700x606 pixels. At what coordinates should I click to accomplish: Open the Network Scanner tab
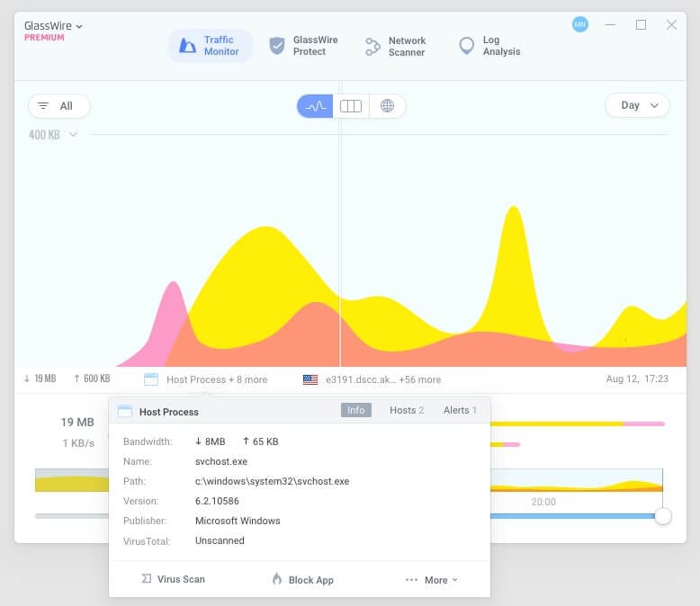click(395, 47)
